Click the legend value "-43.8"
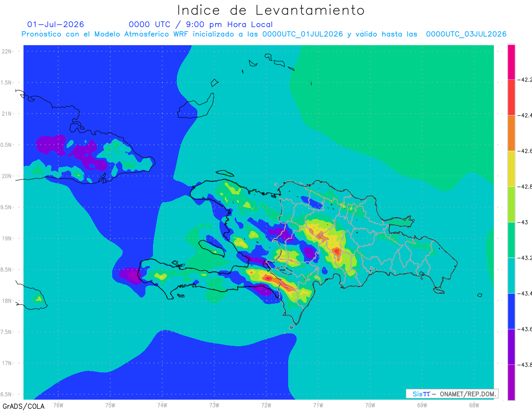Image resolution: width=532 pixels, height=411 pixels. coord(525,365)
